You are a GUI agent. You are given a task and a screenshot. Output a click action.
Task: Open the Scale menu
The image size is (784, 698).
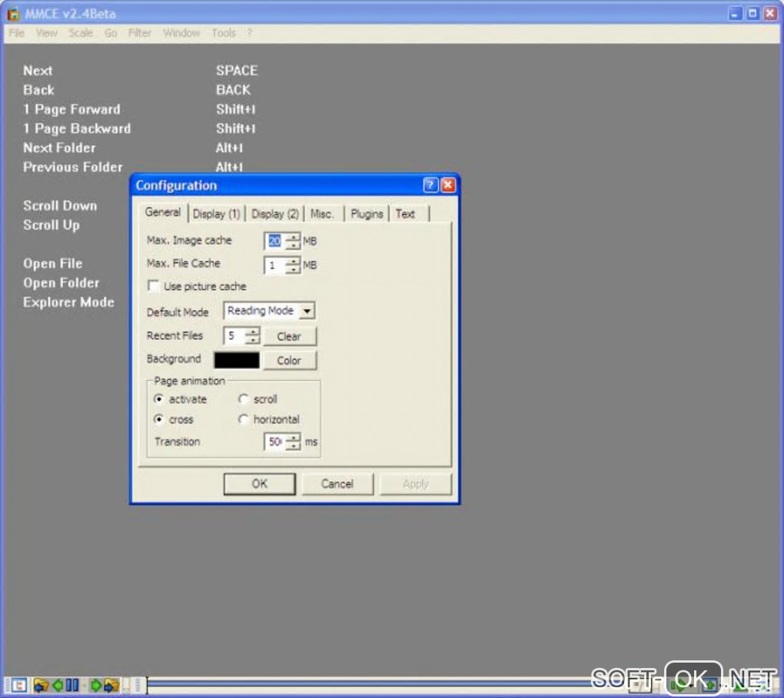pyautogui.click(x=81, y=33)
